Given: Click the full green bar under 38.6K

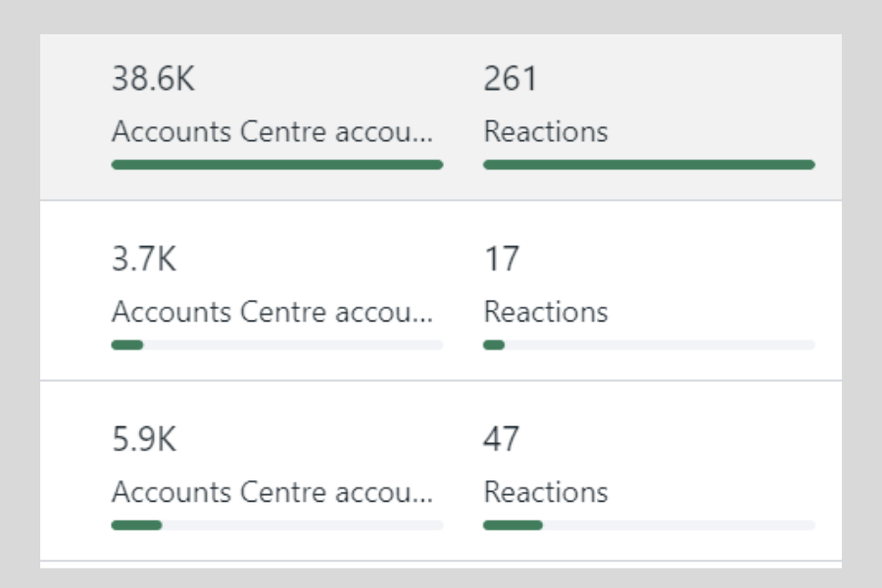Looking at the screenshot, I should pyautogui.click(x=277, y=165).
